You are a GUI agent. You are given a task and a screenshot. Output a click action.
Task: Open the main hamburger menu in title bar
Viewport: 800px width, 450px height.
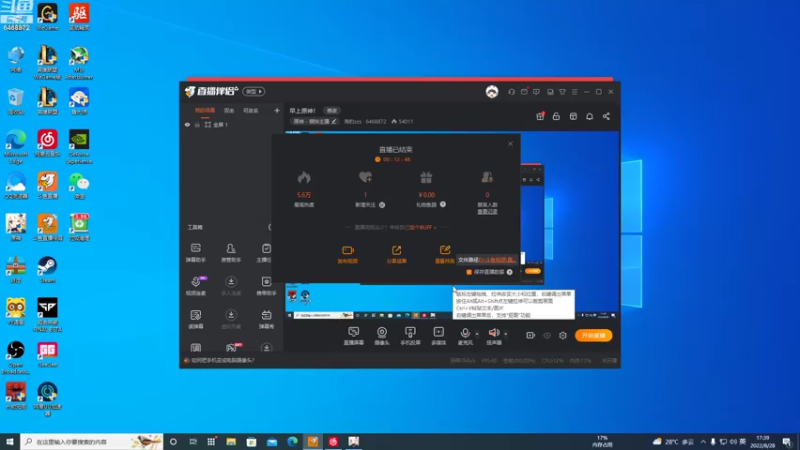point(574,92)
